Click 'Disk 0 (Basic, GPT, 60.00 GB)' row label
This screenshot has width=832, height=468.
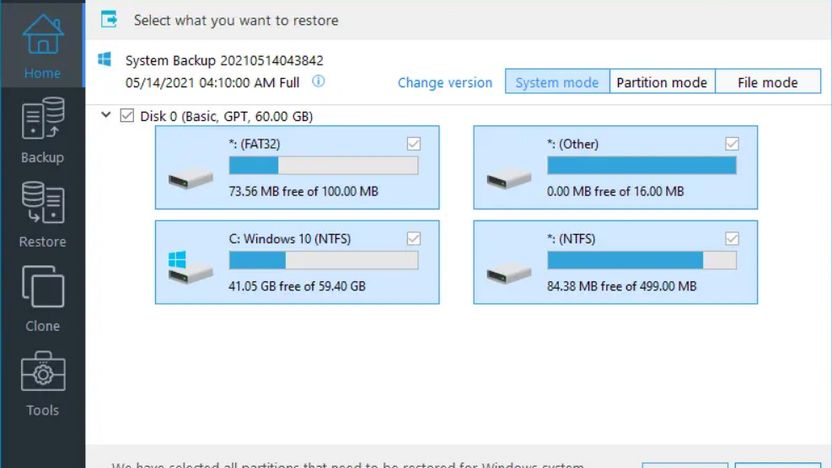227,116
